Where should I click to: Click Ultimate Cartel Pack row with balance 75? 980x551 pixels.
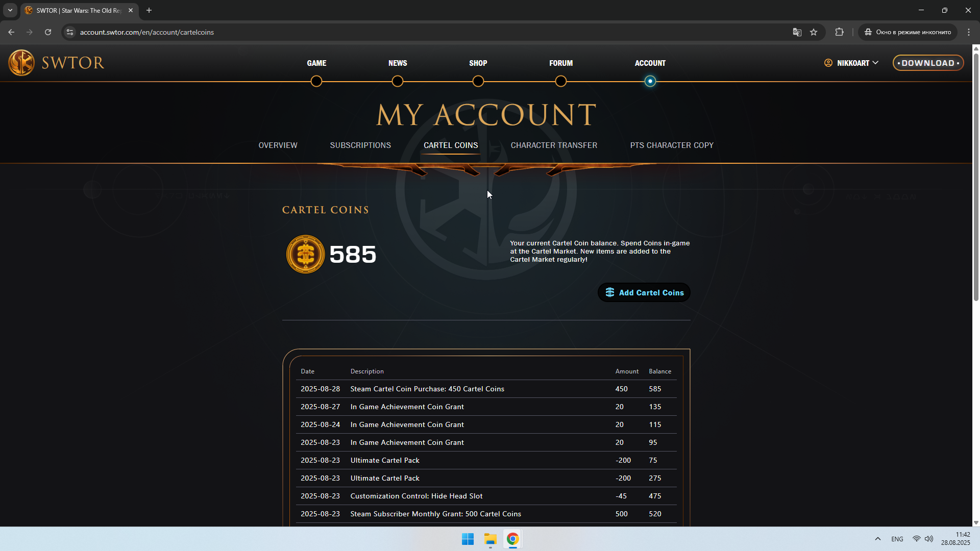pyautogui.click(x=486, y=460)
